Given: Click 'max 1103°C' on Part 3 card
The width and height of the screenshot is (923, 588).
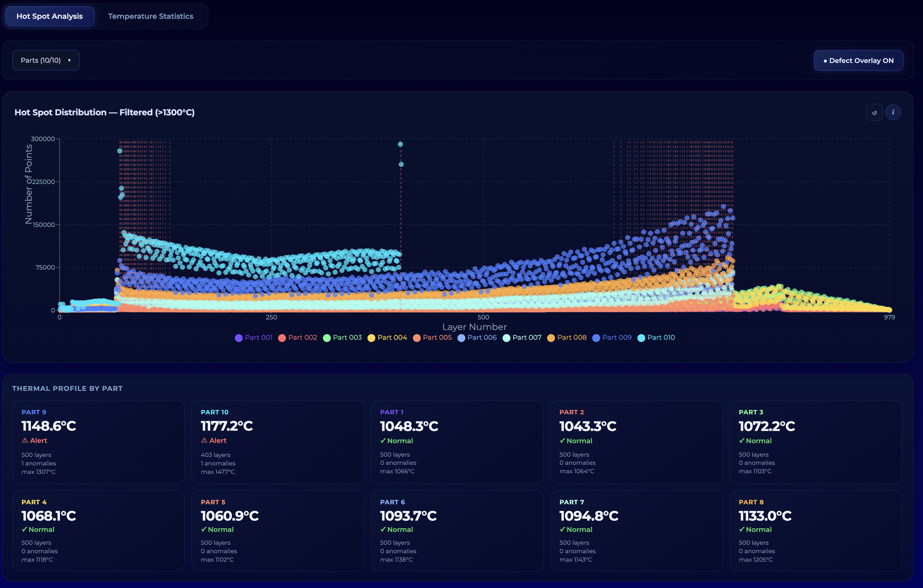Looking at the screenshot, I should (x=755, y=471).
